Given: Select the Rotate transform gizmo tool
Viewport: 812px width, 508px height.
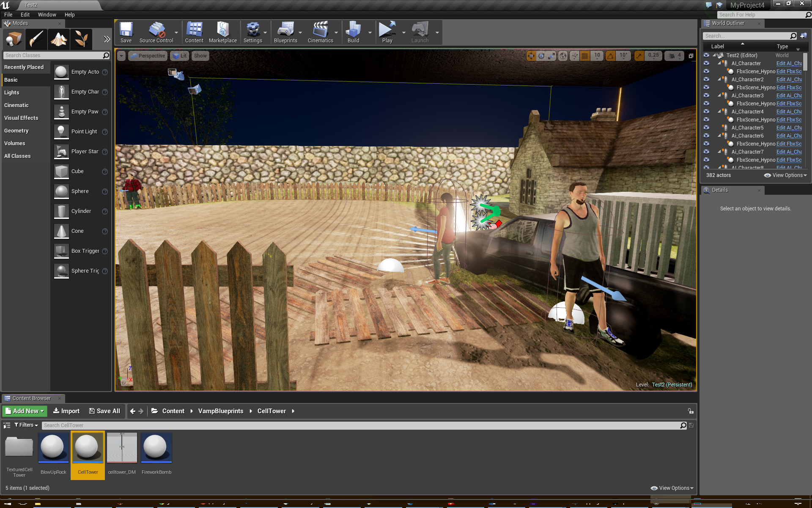Looking at the screenshot, I should point(541,56).
